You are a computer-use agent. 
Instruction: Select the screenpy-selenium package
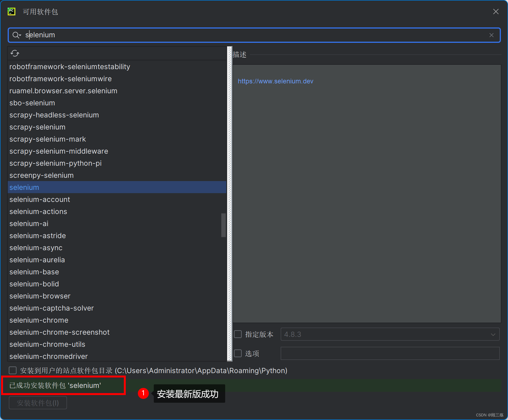coord(117,175)
